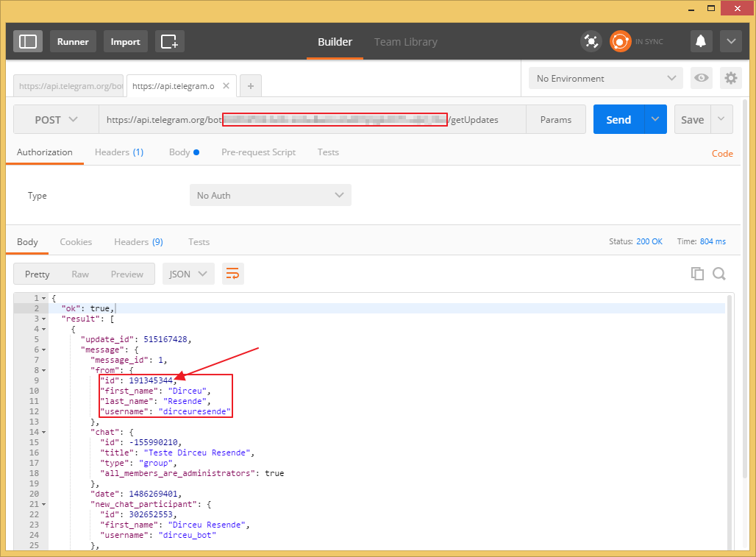Click the "dirceuresende" username value

point(195,412)
